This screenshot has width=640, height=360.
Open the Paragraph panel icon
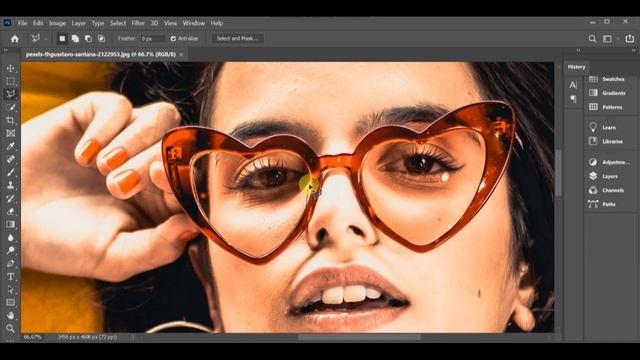coord(573,99)
